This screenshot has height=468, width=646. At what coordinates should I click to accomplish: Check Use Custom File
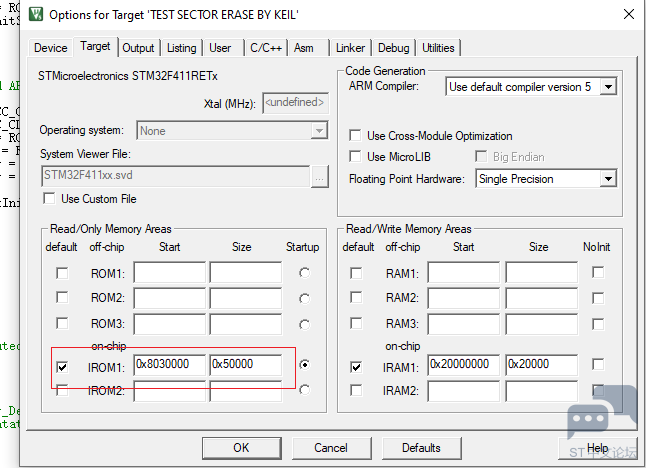coord(49,199)
